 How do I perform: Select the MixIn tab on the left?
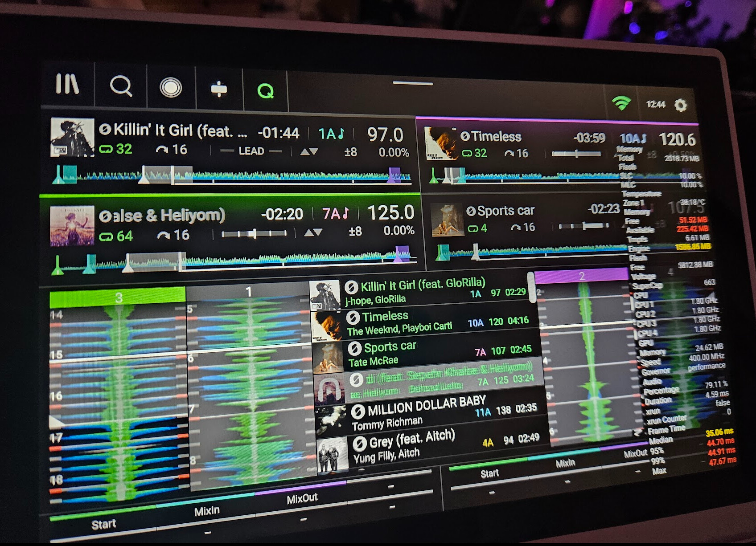point(207,510)
